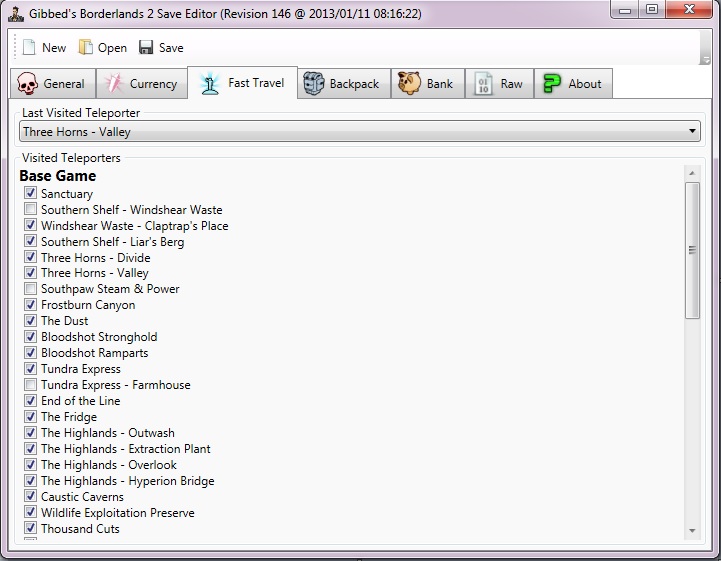Uncheck the Sanctuary checkbox
Screen dimensions: 721x561
tap(30, 193)
